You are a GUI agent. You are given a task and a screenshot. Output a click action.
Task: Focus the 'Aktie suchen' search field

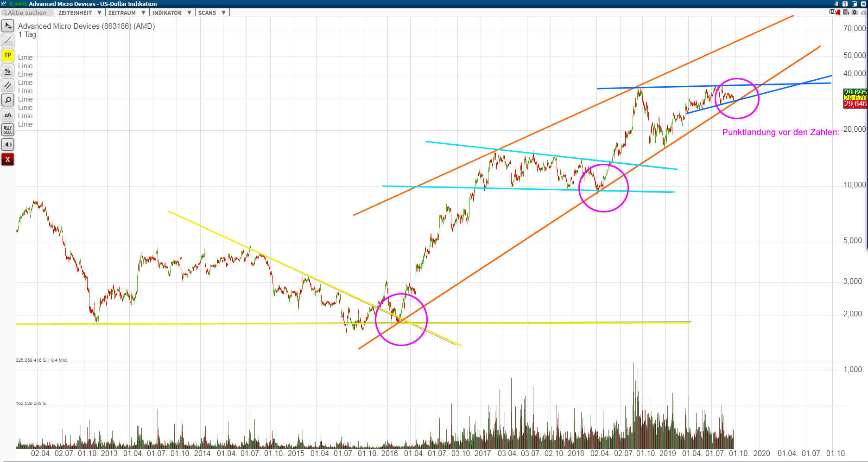(x=27, y=13)
